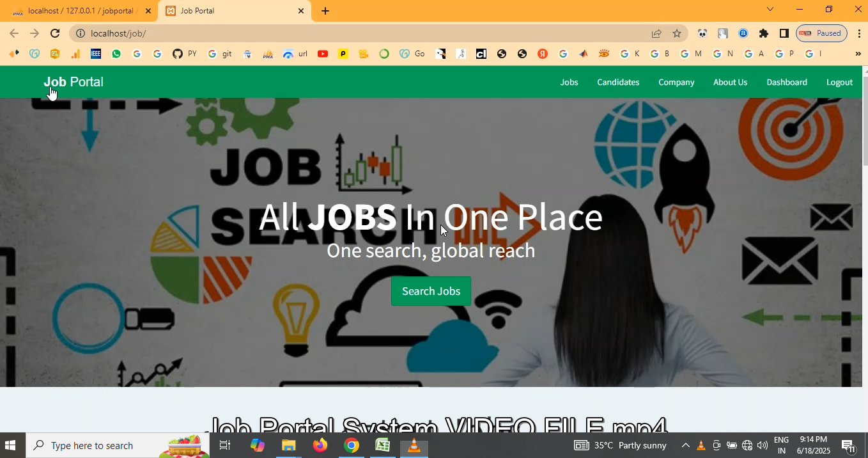Open the new tab with the plus button

[x=325, y=11]
